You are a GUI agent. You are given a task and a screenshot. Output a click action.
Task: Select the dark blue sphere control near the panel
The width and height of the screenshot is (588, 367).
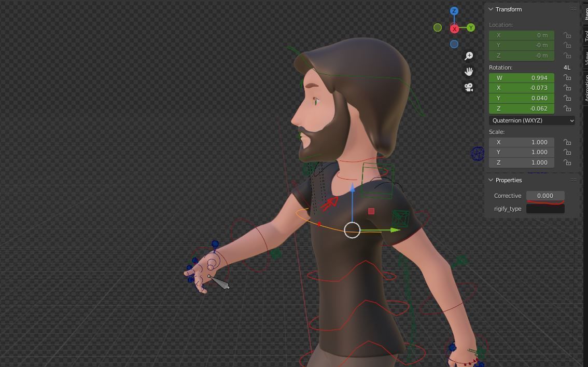478,154
